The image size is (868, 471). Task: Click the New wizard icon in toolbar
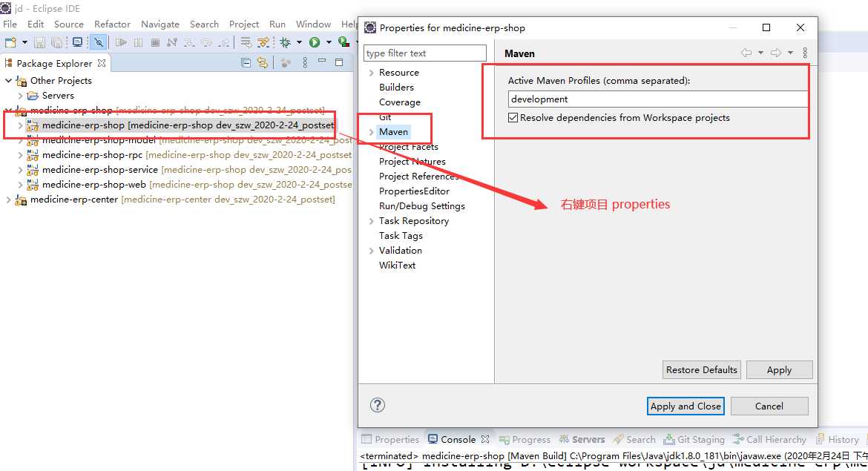10,42
